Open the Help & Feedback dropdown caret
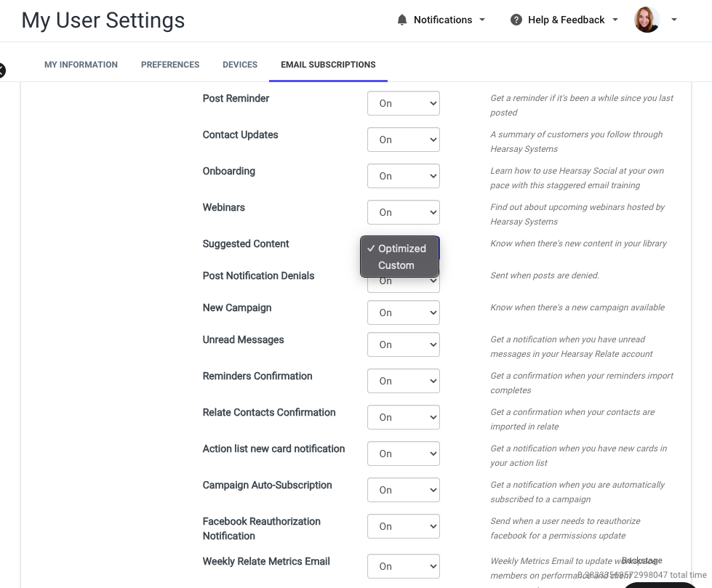This screenshot has width=712, height=588. (615, 20)
